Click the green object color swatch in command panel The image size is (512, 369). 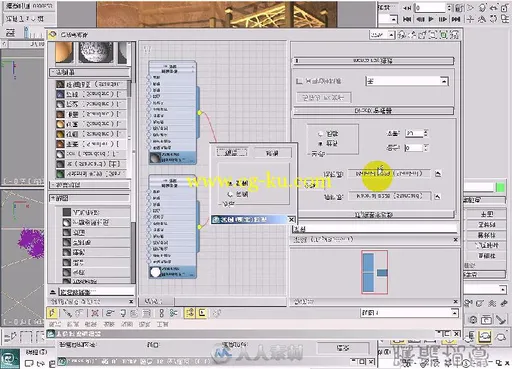point(500,188)
